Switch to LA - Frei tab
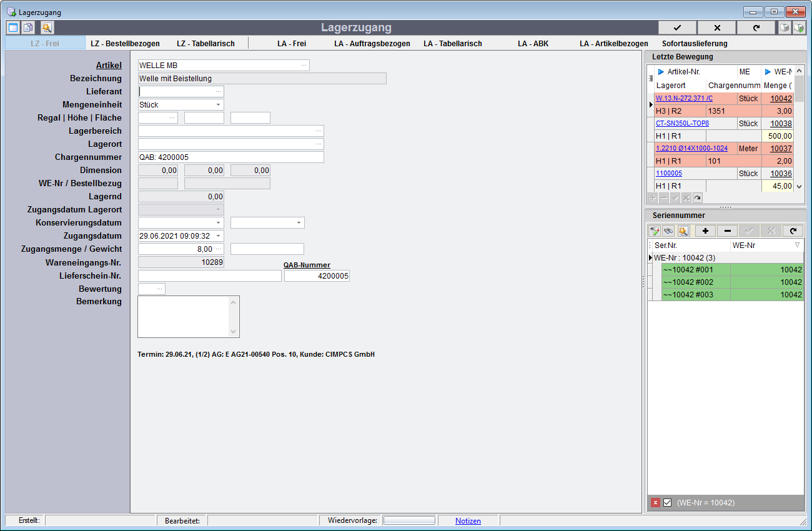This screenshot has width=812, height=531. click(x=292, y=44)
